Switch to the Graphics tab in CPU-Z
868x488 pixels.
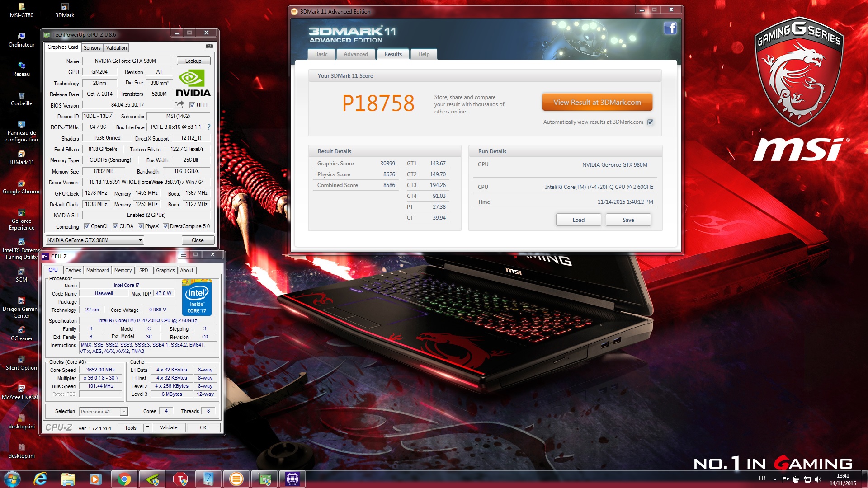[165, 270]
